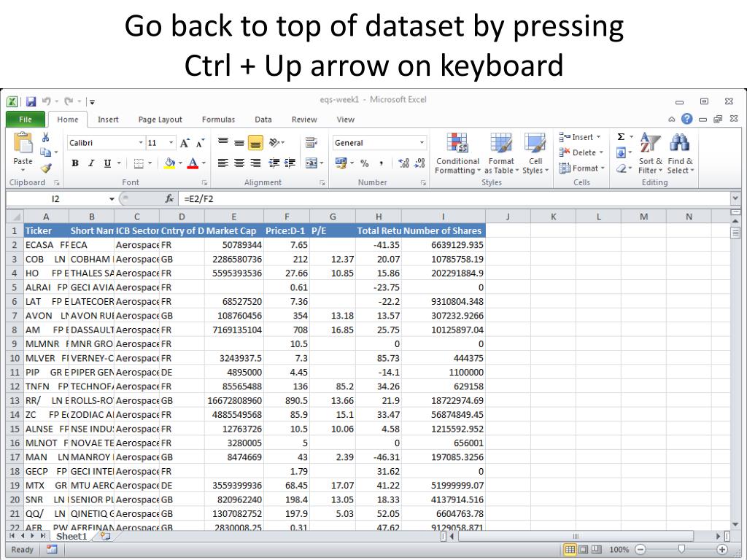Click the Paste clipboard icon
Image resolution: width=747 pixels, height=560 pixels.
(x=23, y=144)
